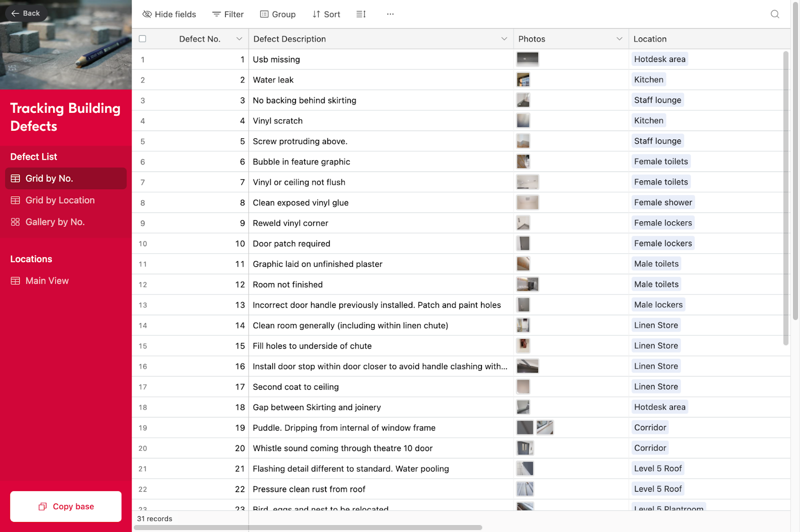Open the Defect Description column dropdown

[x=504, y=38]
